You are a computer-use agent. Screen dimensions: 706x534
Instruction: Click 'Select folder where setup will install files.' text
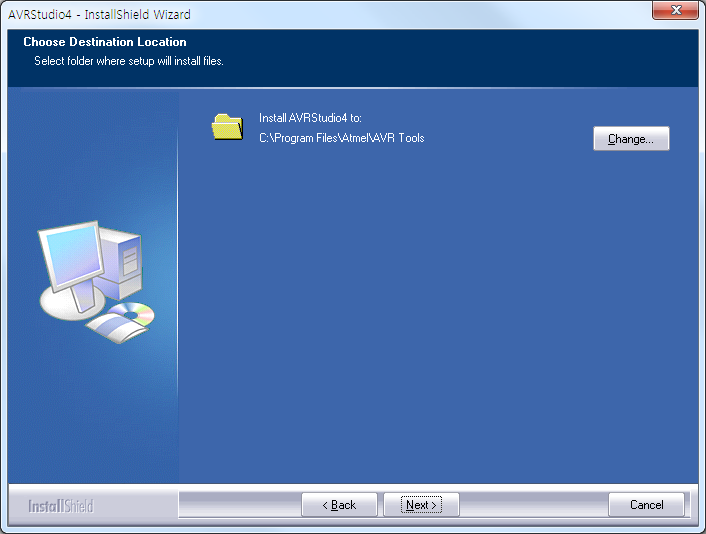(x=129, y=61)
